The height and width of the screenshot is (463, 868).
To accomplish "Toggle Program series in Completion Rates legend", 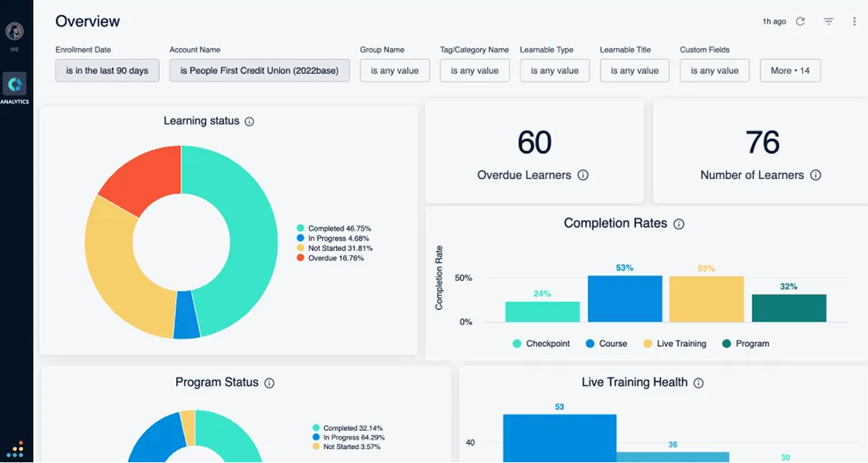I will click(746, 343).
